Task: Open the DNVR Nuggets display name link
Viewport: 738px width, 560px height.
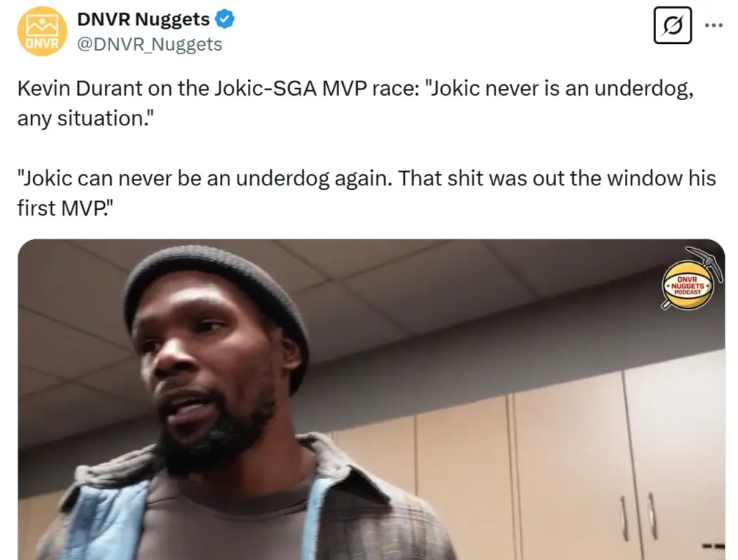Action: coord(143,19)
